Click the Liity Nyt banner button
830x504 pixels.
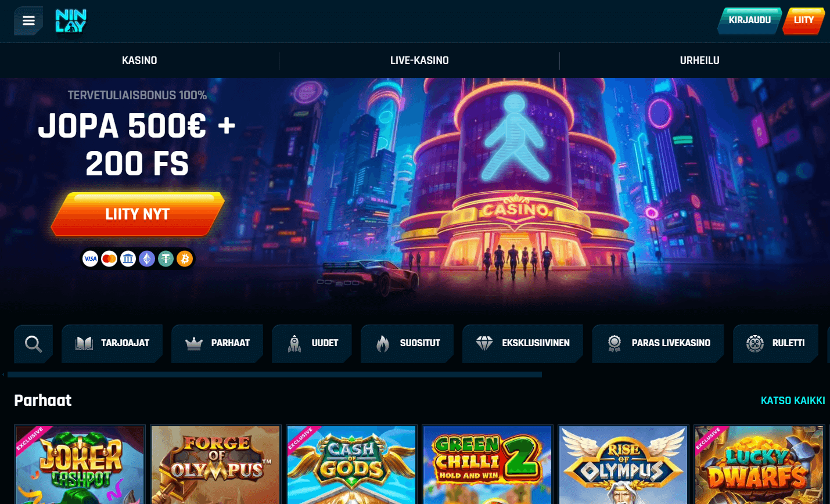click(x=138, y=214)
